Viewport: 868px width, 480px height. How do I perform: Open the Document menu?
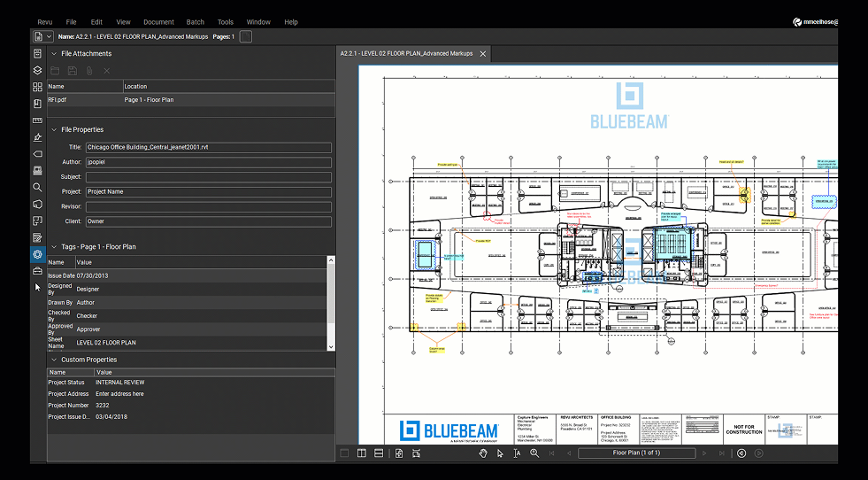(x=159, y=22)
